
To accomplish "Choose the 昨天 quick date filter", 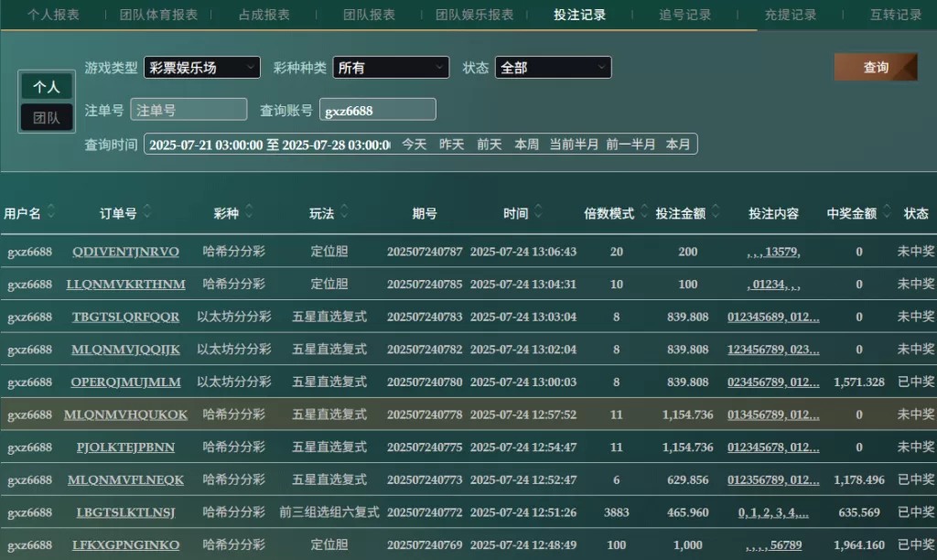I will click(452, 145).
